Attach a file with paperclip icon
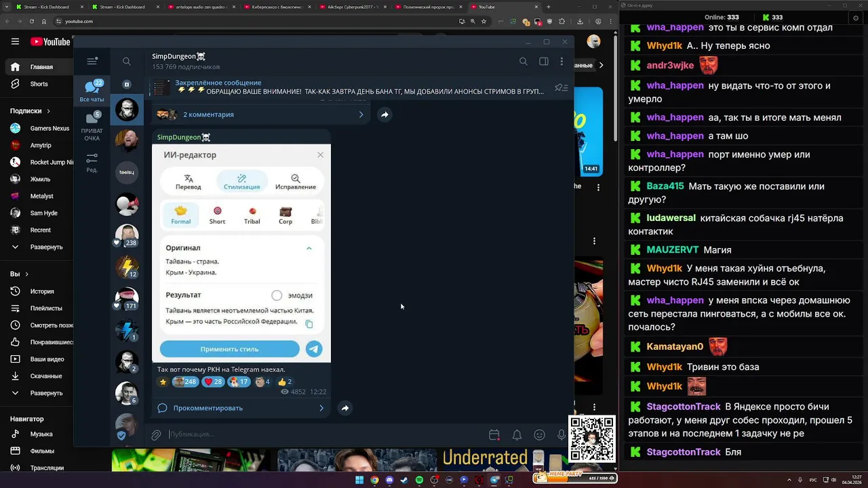This screenshot has width=868, height=488. point(156,434)
